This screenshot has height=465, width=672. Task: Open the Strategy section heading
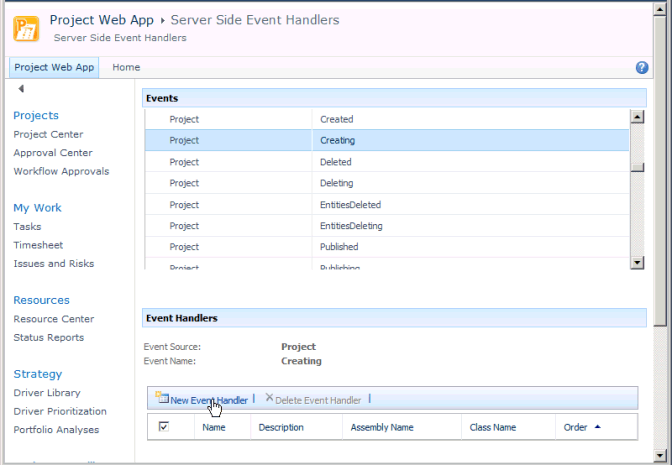tap(38, 374)
